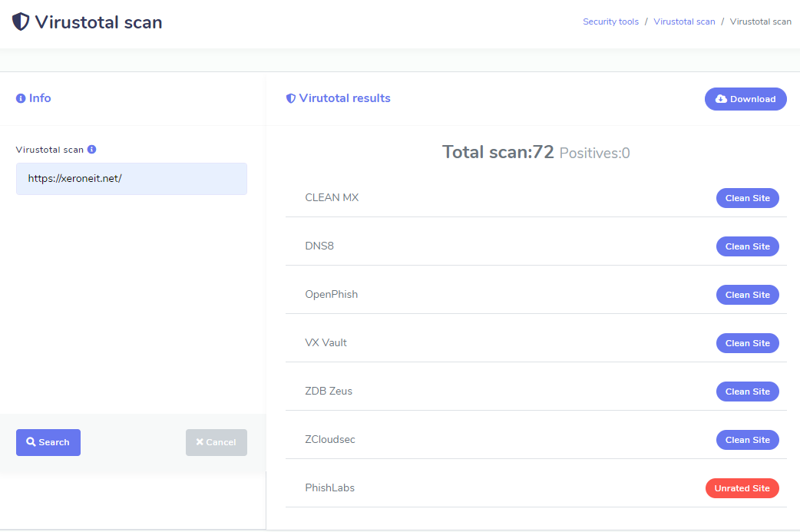Screen dimensions: 800x532
Task: Click the Clean Site badge for ZCloudsec
Action: (x=747, y=440)
